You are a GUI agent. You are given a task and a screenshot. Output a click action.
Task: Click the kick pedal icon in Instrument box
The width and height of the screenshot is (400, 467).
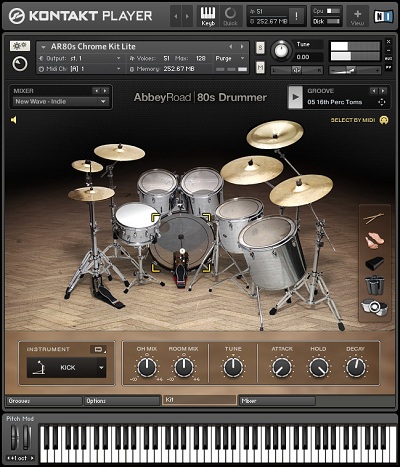coord(40,367)
